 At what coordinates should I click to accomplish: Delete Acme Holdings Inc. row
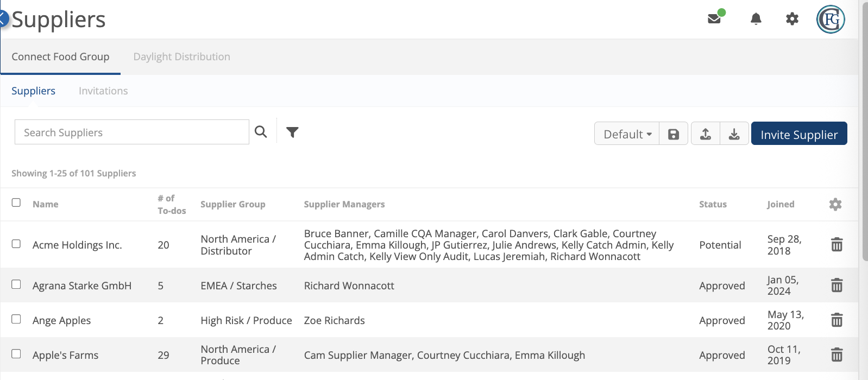(837, 245)
